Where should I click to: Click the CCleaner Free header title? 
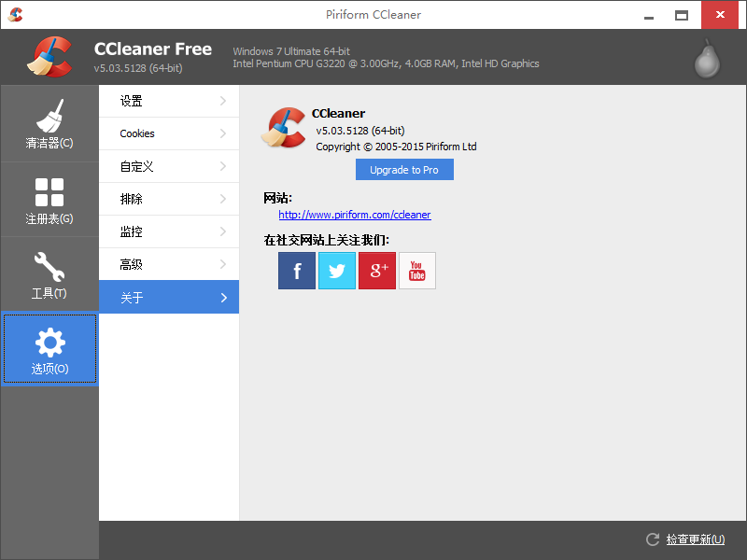153,49
